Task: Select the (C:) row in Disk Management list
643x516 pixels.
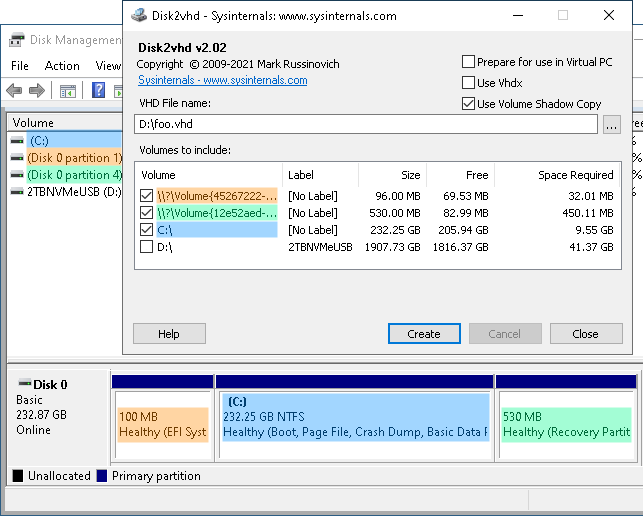Action: pos(66,141)
